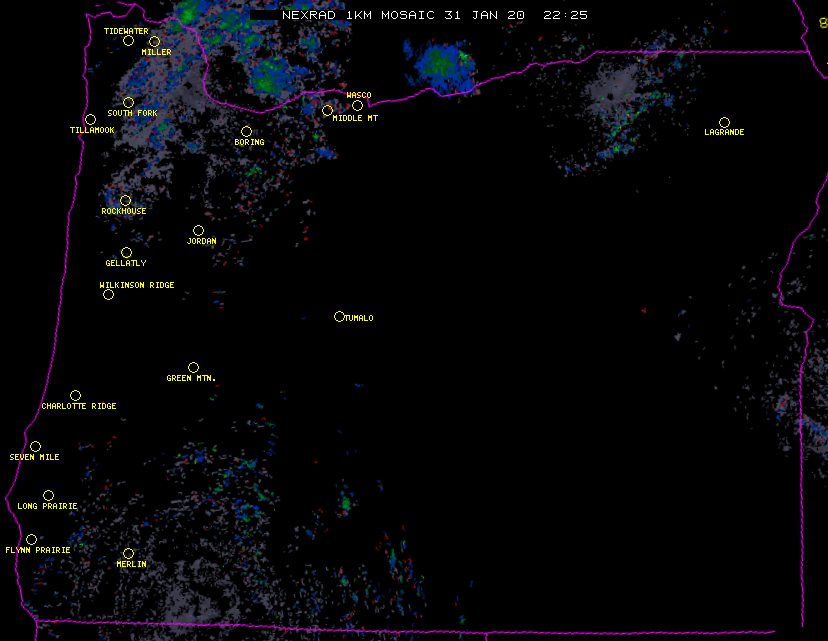
Task: Click the Wasco station marker
Action: 357,105
